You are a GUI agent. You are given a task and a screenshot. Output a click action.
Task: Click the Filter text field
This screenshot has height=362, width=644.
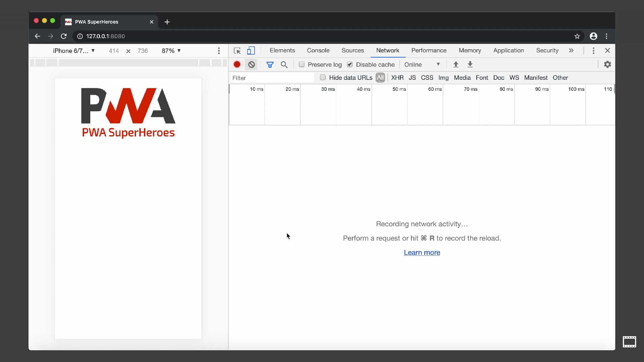(272, 78)
